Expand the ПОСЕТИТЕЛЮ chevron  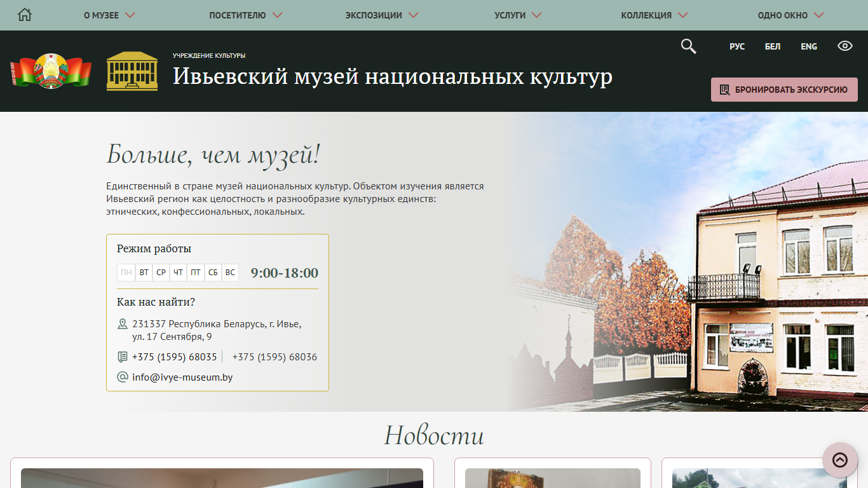point(276,15)
